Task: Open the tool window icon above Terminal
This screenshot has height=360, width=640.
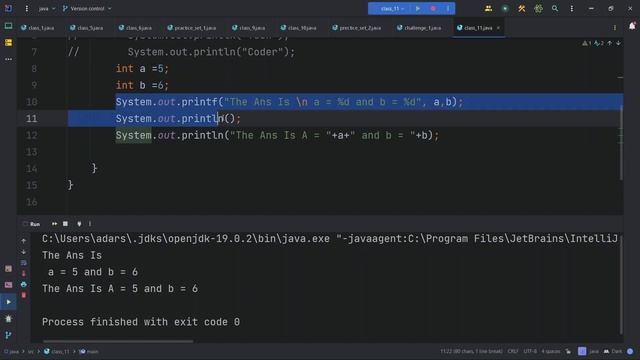Action: (x=8, y=269)
